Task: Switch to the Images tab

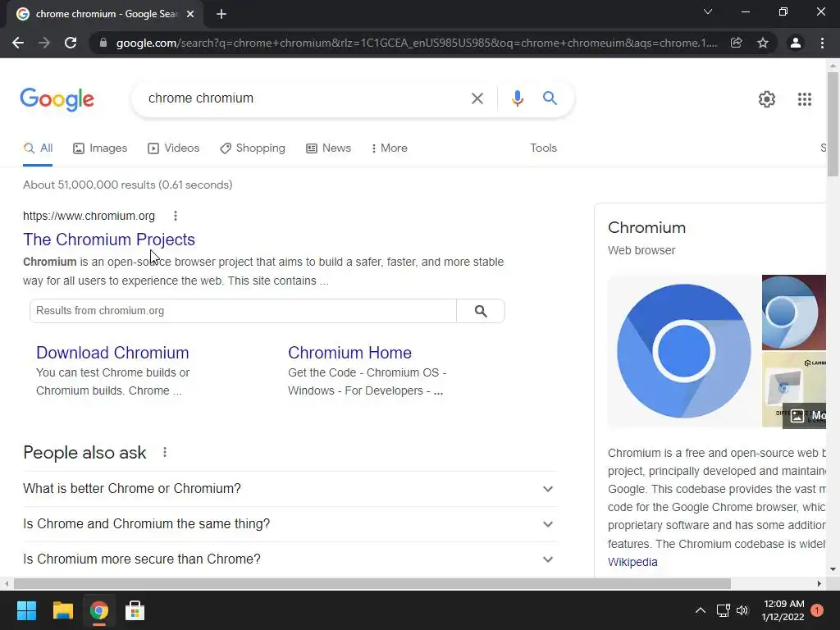Action: click(100, 148)
